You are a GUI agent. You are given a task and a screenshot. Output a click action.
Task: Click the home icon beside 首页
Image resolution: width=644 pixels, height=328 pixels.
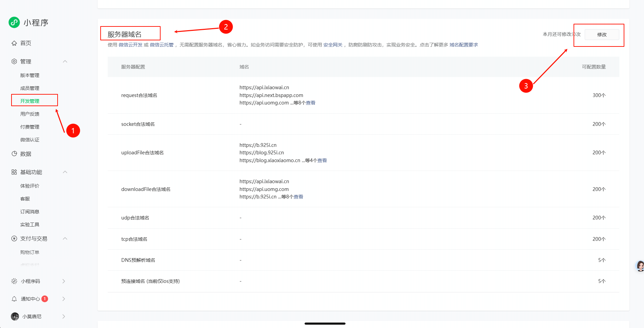14,43
